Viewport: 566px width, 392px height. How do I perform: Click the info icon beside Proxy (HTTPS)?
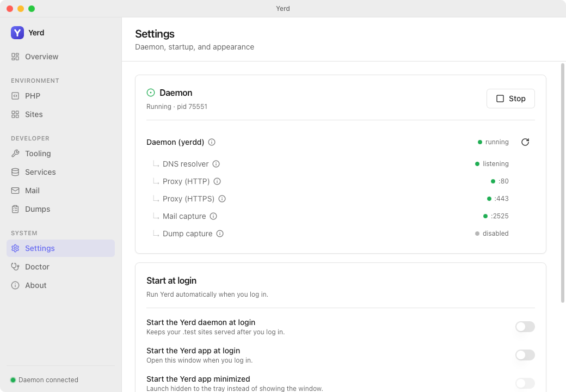[x=222, y=199]
